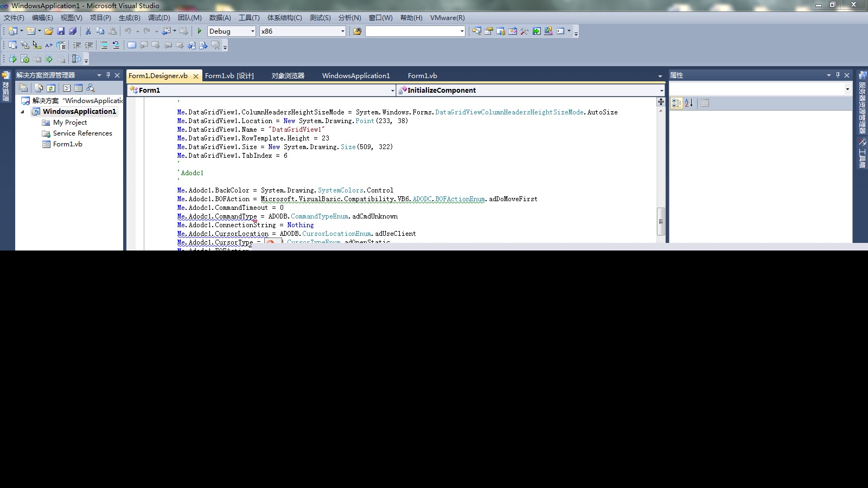The width and height of the screenshot is (868, 488).
Task: Open the Debug configuration dropdown
Action: coord(252,31)
